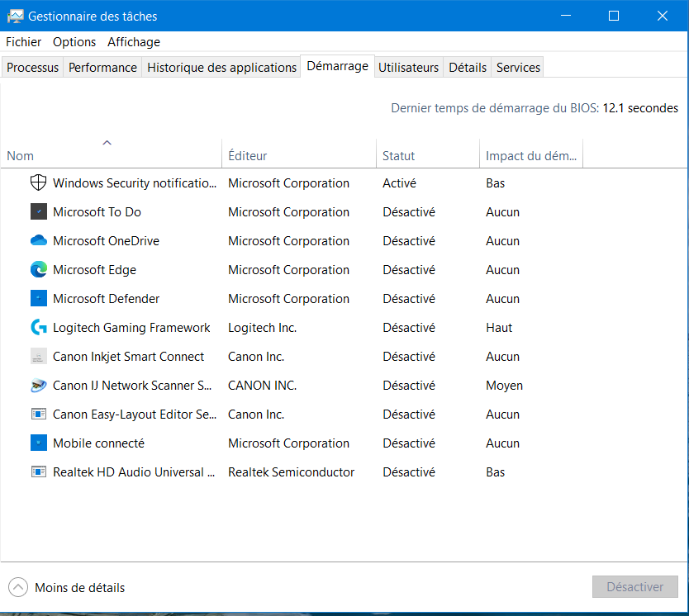689x616 pixels.
Task: Select the Microsoft Defender entry name
Action: point(106,299)
